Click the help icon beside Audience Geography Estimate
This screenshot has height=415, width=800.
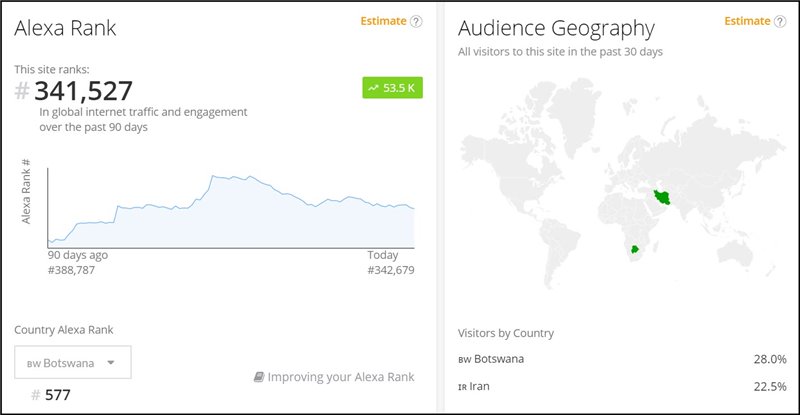pyautogui.click(x=780, y=21)
